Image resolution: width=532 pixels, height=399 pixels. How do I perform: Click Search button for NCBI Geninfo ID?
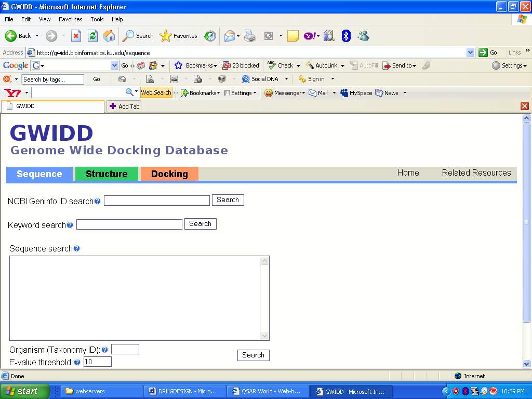coord(228,200)
